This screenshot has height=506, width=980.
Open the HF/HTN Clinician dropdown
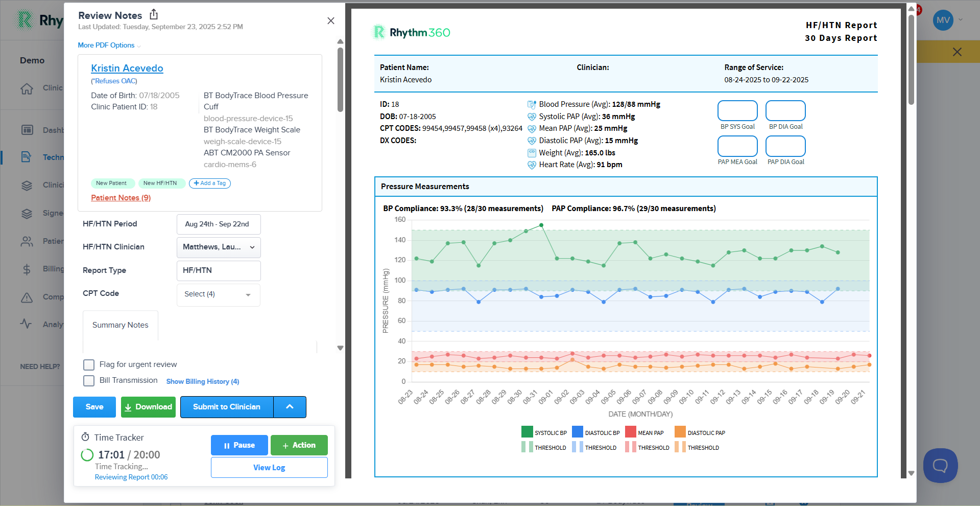[219, 247]
